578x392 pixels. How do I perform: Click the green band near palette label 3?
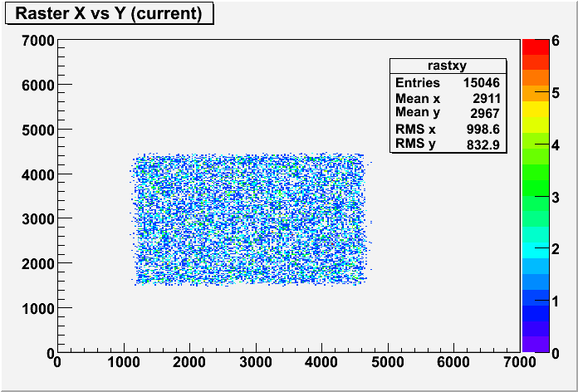pyautogui.click(x=536, y=188)
